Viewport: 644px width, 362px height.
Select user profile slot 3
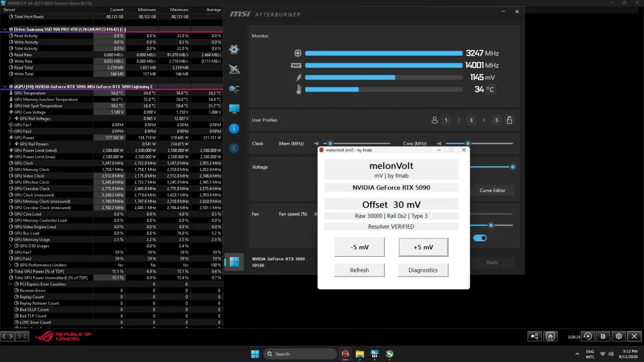pyautogui.click(x=471, y=120)
